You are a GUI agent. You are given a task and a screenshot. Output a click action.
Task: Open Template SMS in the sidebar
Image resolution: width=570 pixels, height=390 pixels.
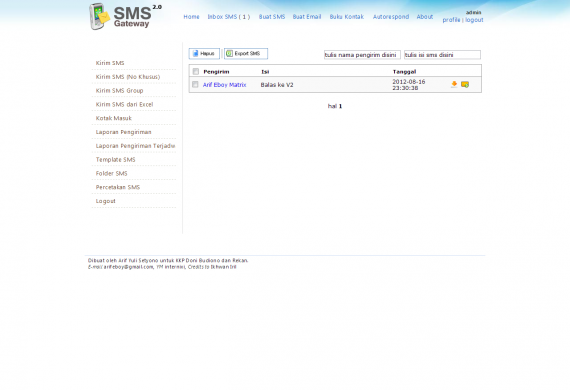pos(115,160)
